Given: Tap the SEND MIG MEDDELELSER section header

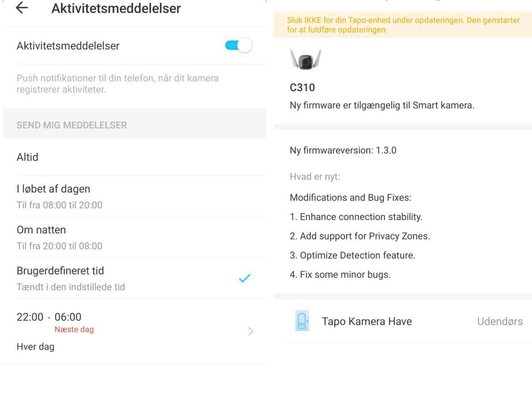Looking at the screenshot, I should point(72,125).
